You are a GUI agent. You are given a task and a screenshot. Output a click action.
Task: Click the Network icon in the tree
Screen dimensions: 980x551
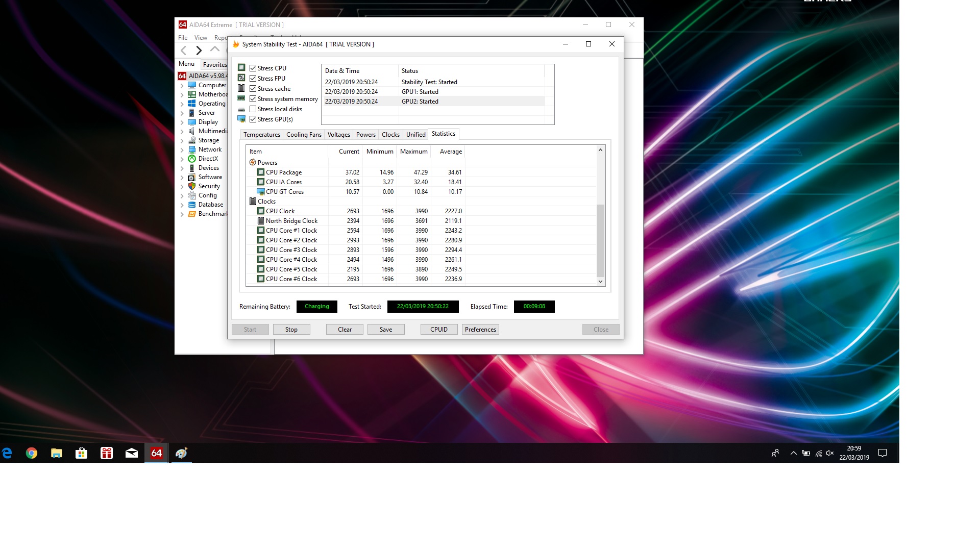tap(192, 149)
